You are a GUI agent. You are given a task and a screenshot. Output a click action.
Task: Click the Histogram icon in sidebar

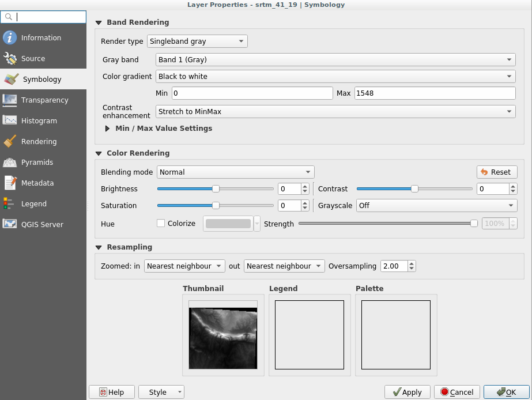(10, 121)
